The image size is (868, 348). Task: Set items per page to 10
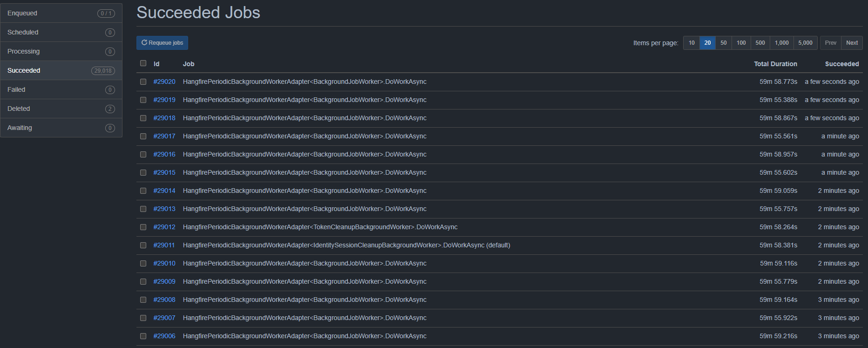click(x=692, y=43)
